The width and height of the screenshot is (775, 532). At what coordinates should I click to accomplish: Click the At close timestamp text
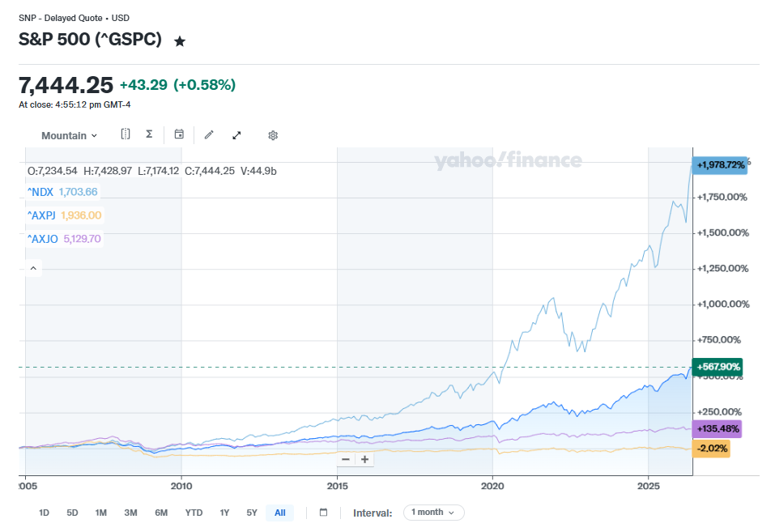tap(75, 104)
